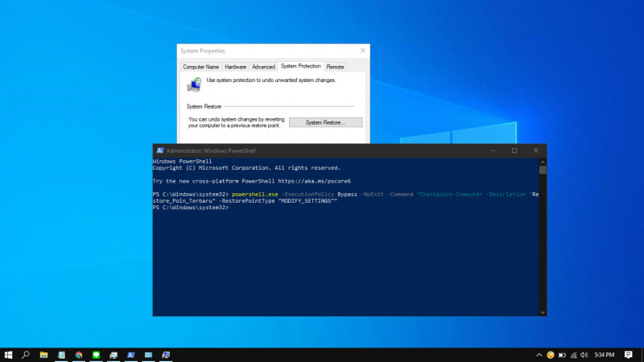The image size is (644, 362).
Task: Click the taskbar search magnifier icon
Action: point(26,355)
